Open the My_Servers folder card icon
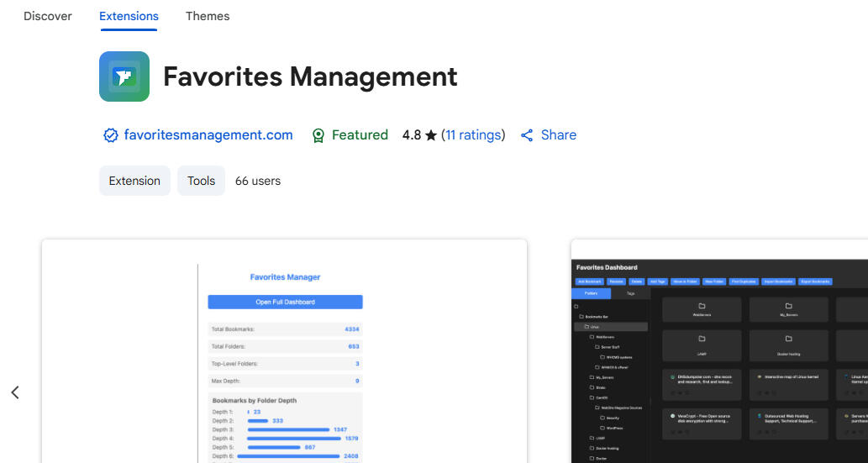Viewport: 868px width, 463px height. (788, 306)
